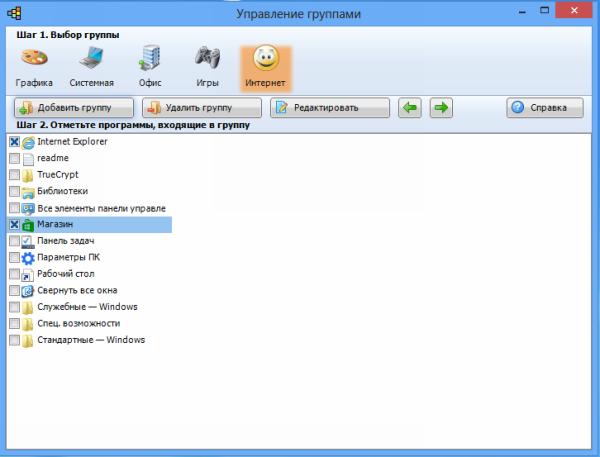This screenshot has height=457, width=600.
Task: Select the Графика group palette icon
Action: click(x=34, y=58)
